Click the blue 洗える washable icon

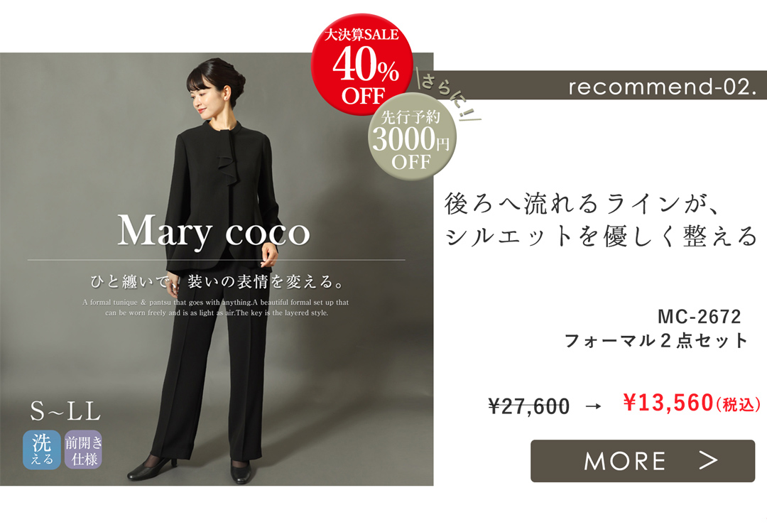(42, 450)
